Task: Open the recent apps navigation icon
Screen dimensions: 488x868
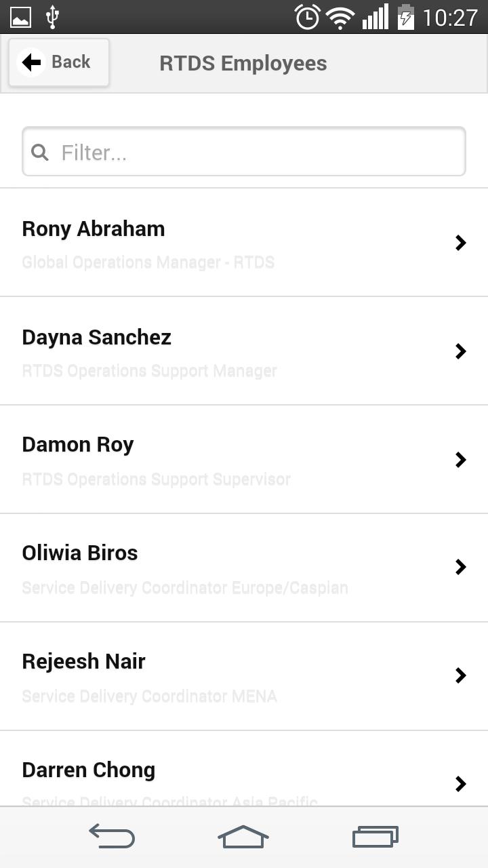Action: pyautogui.click(x=375, y=837)
